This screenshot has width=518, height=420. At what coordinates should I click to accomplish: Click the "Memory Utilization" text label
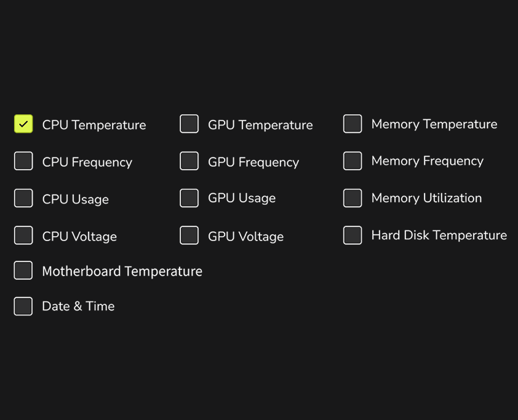coord(426,198)
